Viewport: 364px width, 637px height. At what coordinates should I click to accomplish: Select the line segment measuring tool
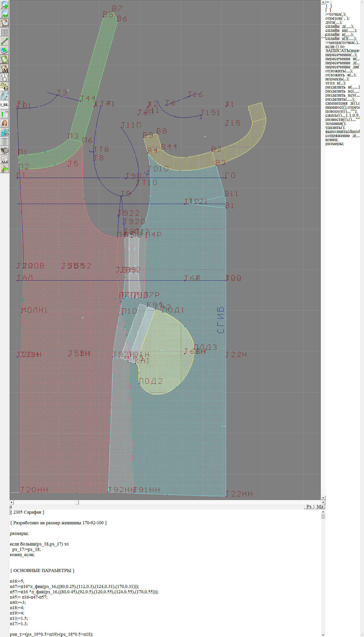pos(5,41)
